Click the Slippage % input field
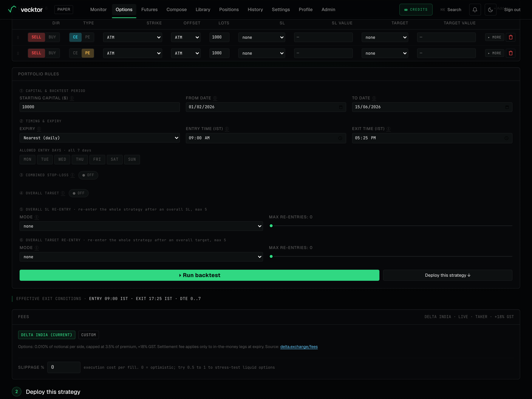 click(64, 367)
